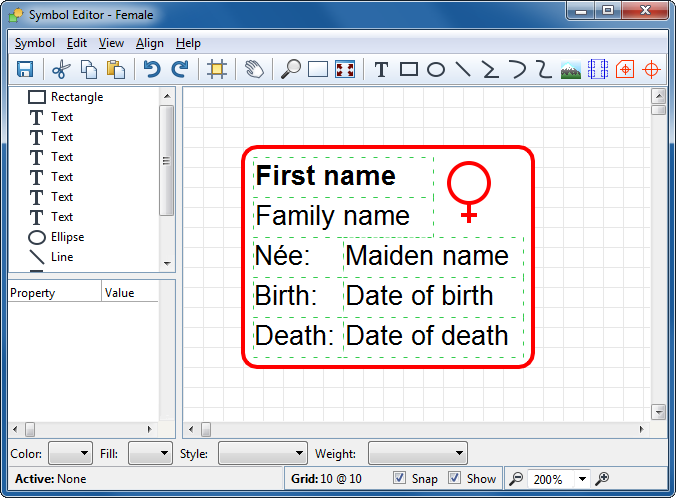Image resolution: width=676 pixels, height=498 pixels.
Task: Open the Align menu
Action: point(150,43)
